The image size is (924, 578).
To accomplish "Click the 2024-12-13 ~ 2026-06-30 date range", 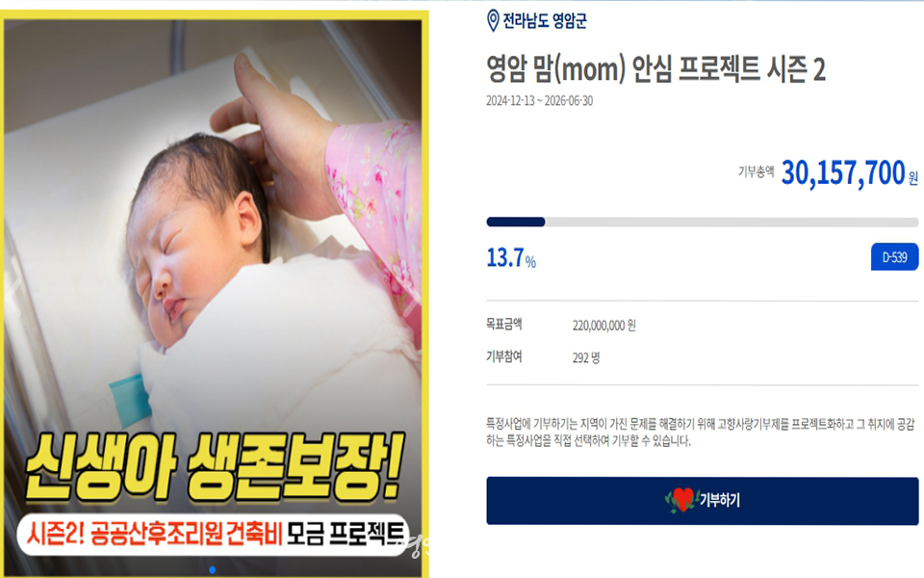I will click(x=539, y=101).
